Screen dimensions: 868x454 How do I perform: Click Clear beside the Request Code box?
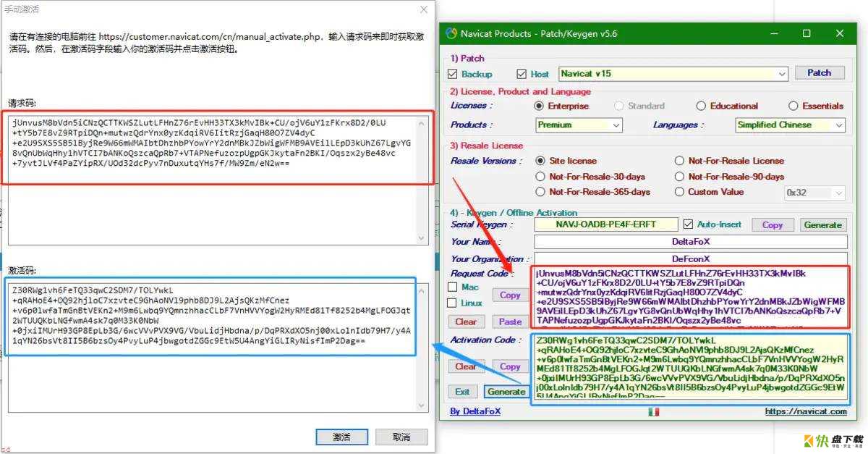[x=466, y=321]
